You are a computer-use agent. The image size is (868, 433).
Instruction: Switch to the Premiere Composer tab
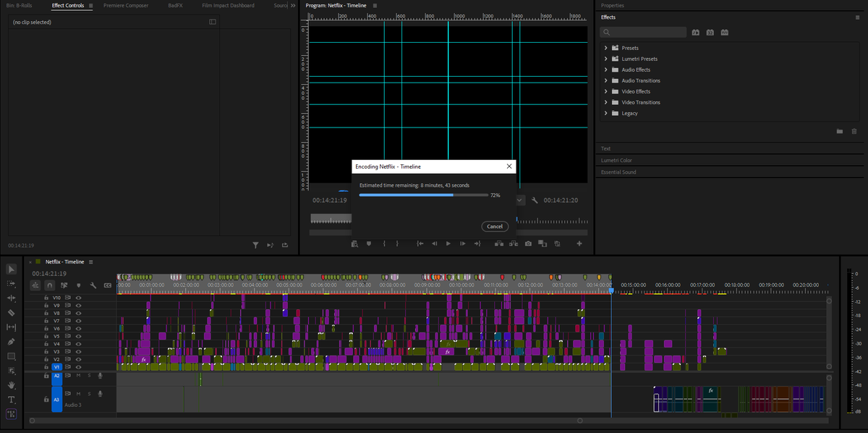[126, 5]
